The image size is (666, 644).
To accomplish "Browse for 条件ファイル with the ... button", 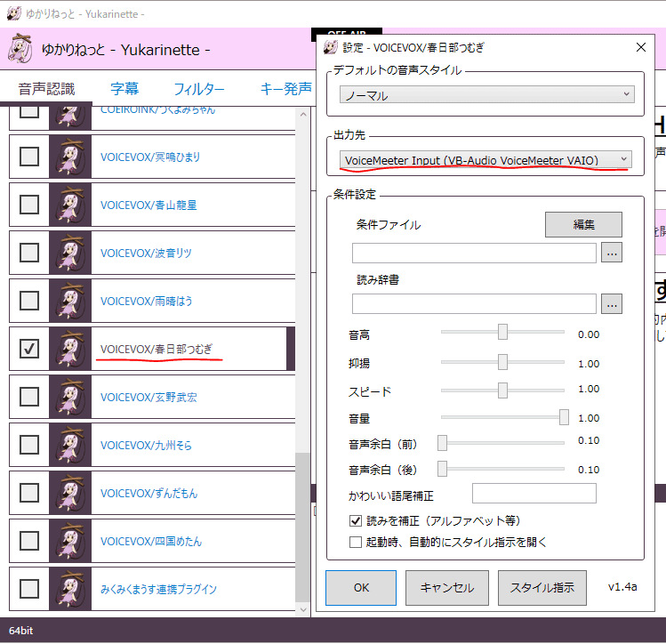I will click(612, 253).
